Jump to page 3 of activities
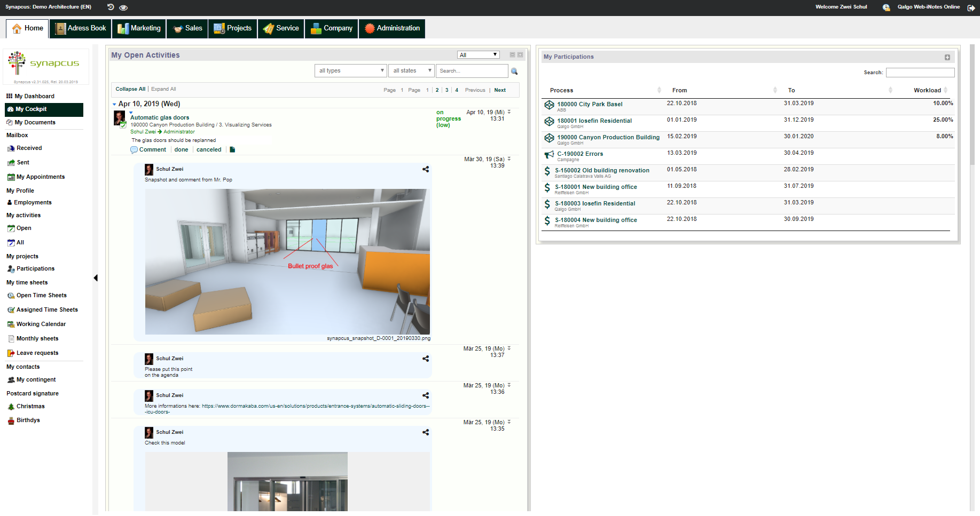This screenshot has height=516, width=980. point(447,90)
